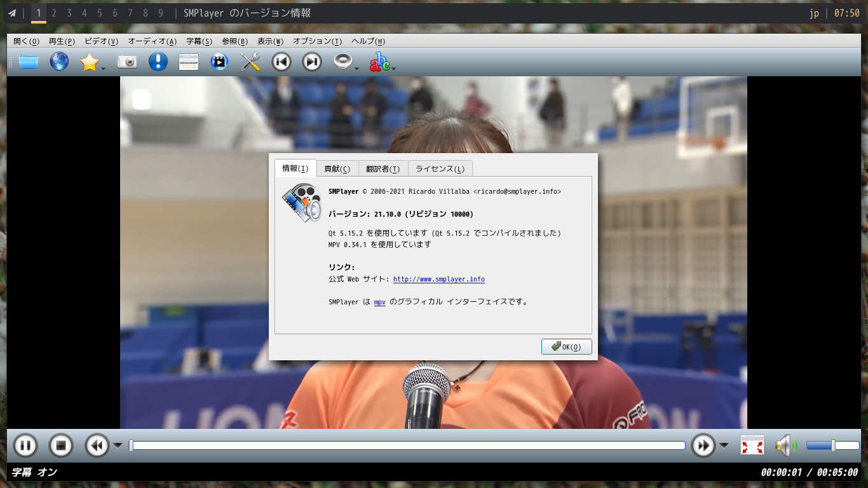Screen dimensions: 868x488
Task: Open the 再生(P) menu
Action: click(62, 41)
